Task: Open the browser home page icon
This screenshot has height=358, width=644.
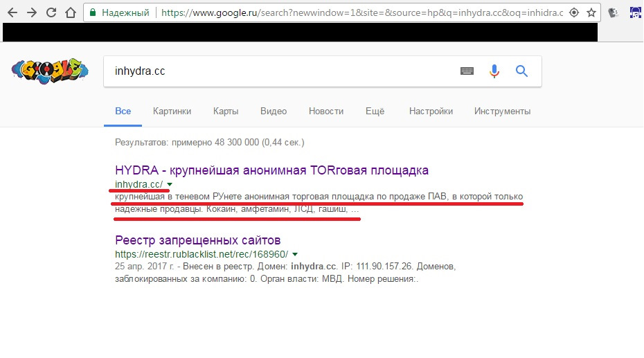Action: [71, 12]
